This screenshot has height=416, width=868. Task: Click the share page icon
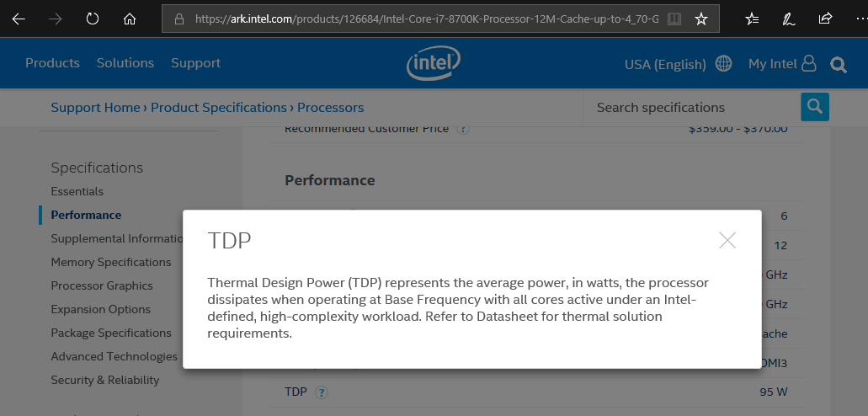pyautogui.click(x=825, y=19)
